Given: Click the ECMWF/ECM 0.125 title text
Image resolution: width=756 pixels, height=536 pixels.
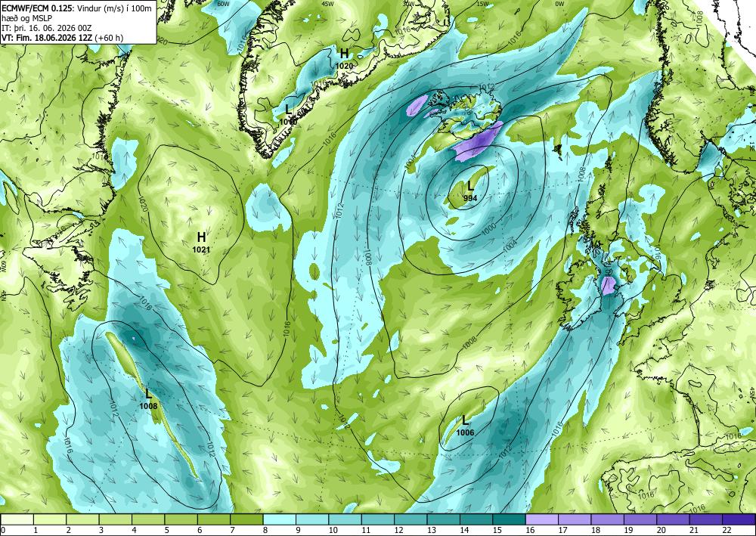Looking at the screenshot, I should click(33, 8).
